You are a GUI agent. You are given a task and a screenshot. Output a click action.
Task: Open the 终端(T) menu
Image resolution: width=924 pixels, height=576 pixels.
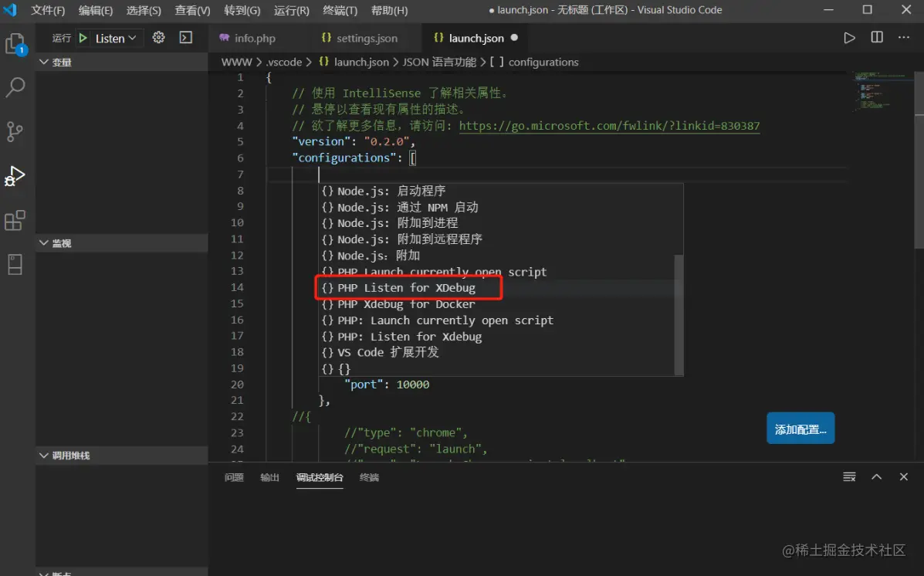click(x=340, y=10)
